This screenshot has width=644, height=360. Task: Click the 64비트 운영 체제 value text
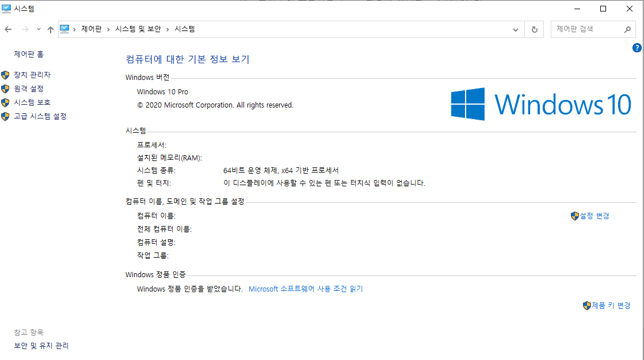(x=281, y=170)
